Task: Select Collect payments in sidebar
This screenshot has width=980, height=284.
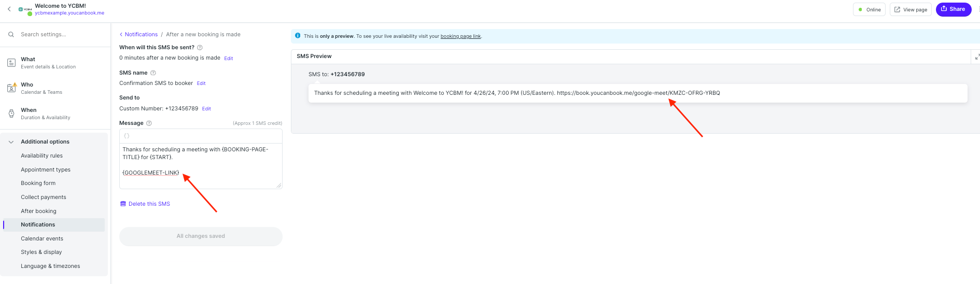Action: (44, 197)
